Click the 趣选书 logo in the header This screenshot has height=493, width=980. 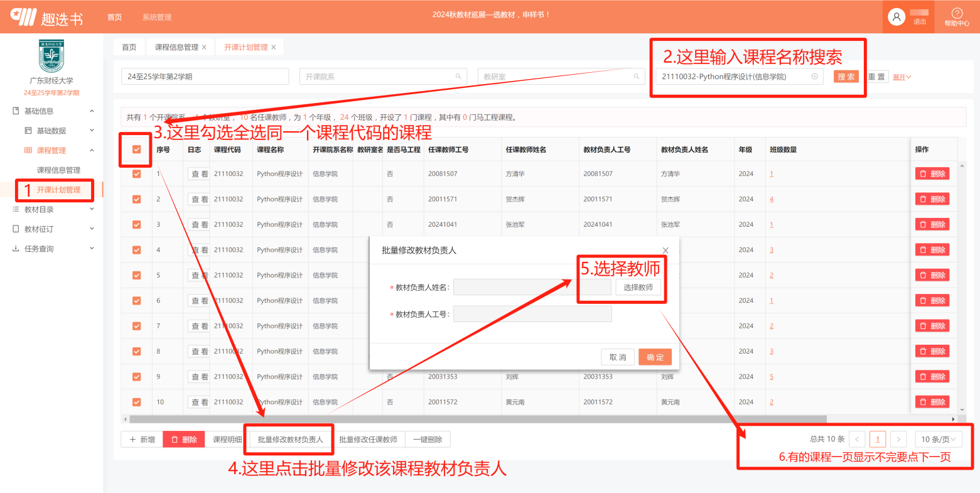(47, 17)
